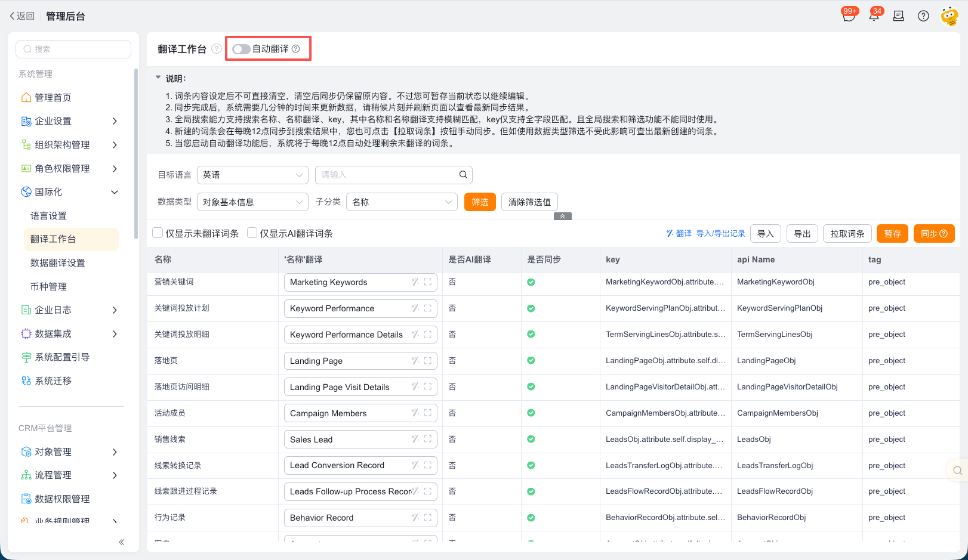Click the 同步 button
This screenshot has width=968, height=560.
coord(934,234)
